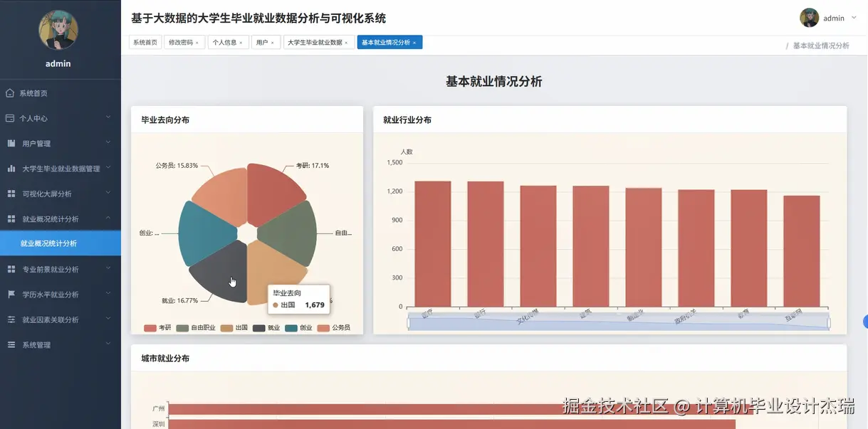Click the 医疗 bar in 就业行业分布
Viewport: 868px width, 429px height.
point(433,244)
